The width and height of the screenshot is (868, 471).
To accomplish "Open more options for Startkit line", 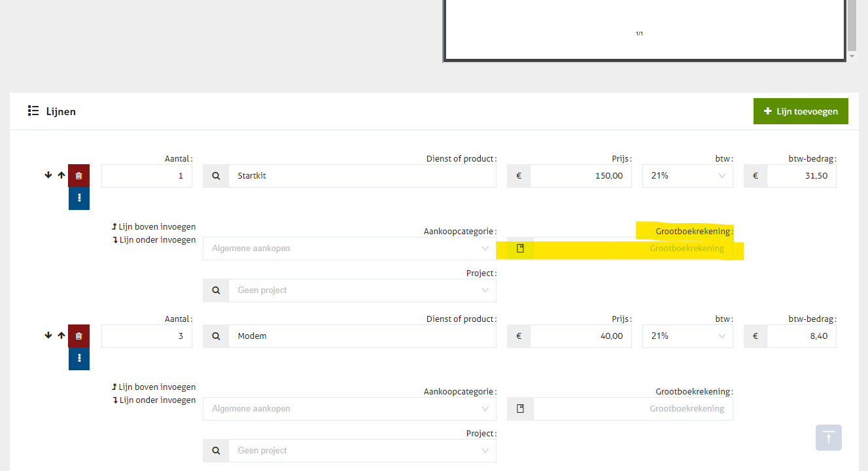I will click(x=78, y=198).
